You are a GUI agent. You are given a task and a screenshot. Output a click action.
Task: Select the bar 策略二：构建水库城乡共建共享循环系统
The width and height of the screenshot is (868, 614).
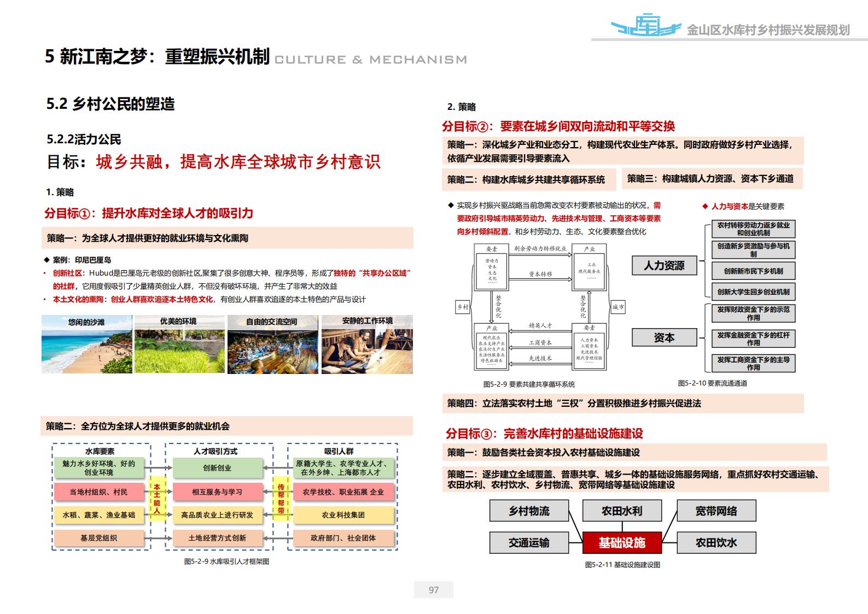[529, 179]
